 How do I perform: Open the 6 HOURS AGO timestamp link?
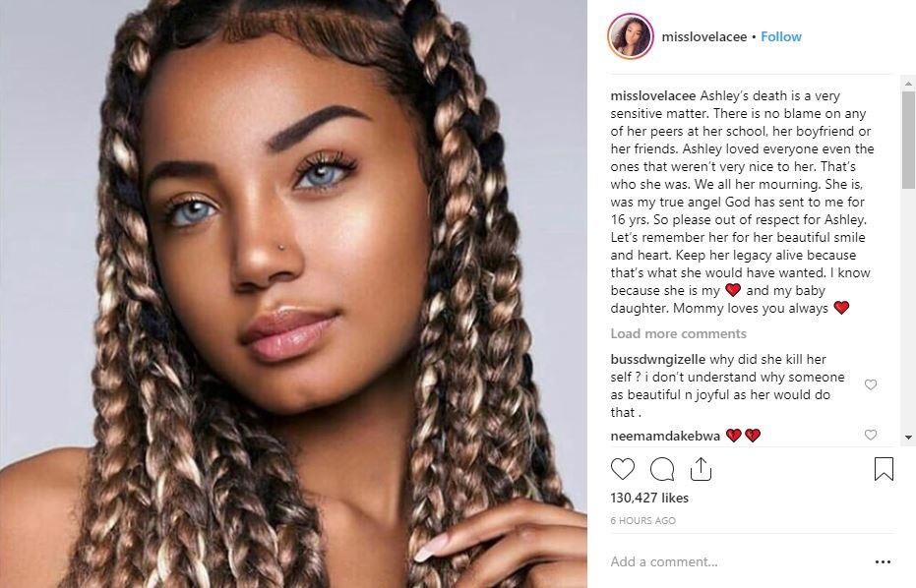click(x=643, y=520)
